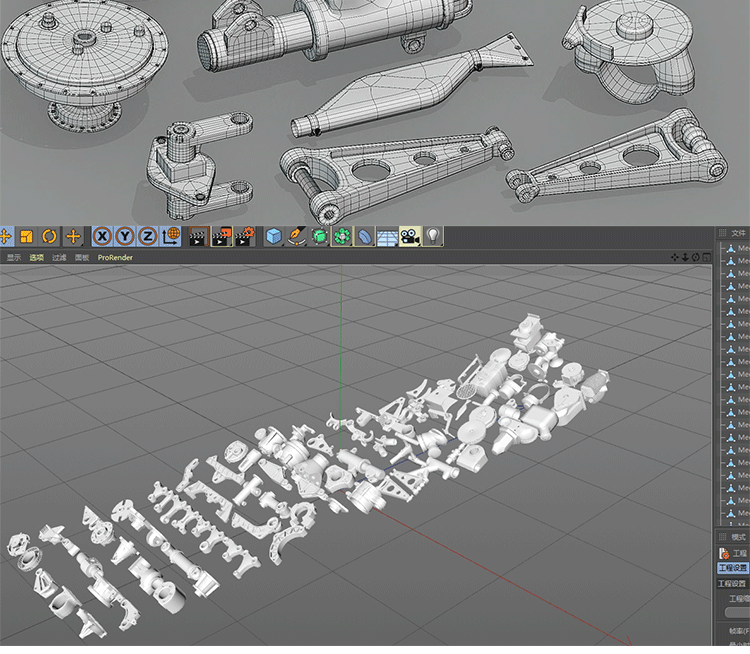The height and width of the screenshot is (654, 750).
Task: Select the Scale tool in toolbar
Action: (27, 237)
